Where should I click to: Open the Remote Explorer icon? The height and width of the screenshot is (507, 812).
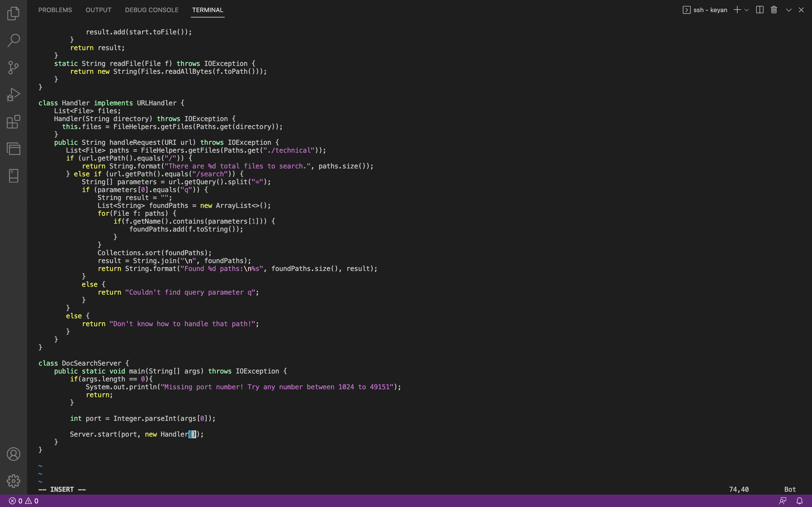14,148
